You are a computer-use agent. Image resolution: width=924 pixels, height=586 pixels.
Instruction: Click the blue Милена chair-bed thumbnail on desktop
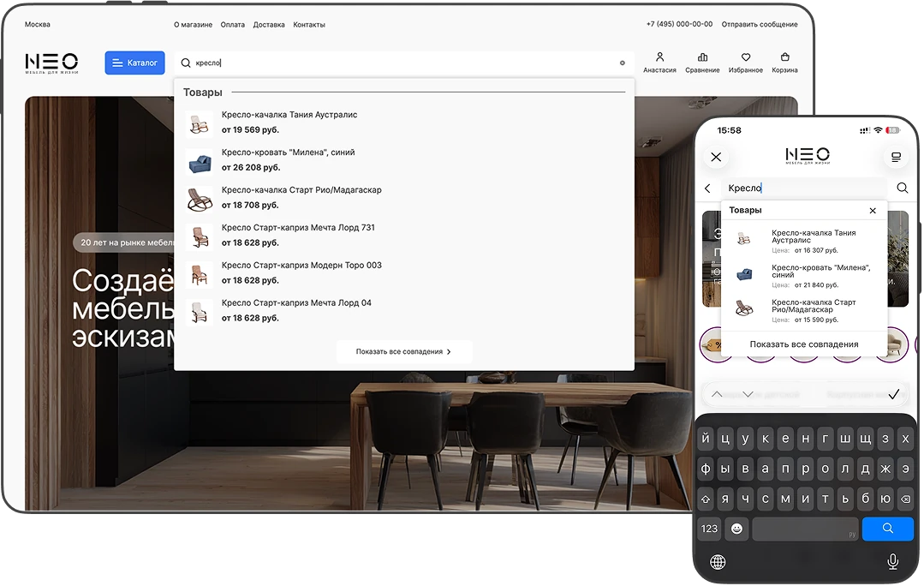200,162
